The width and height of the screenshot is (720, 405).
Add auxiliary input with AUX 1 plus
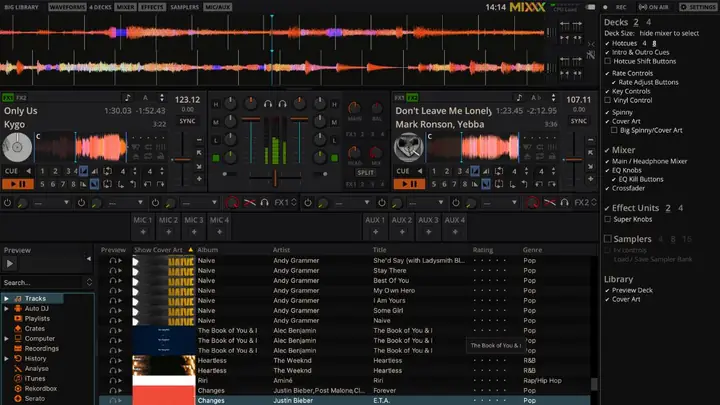[x=375, y=232]
